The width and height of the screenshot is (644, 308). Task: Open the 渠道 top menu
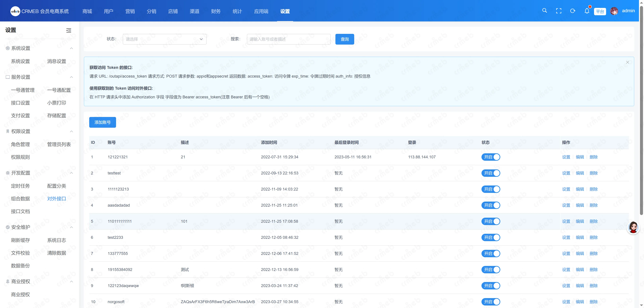(x=194, y=11)
